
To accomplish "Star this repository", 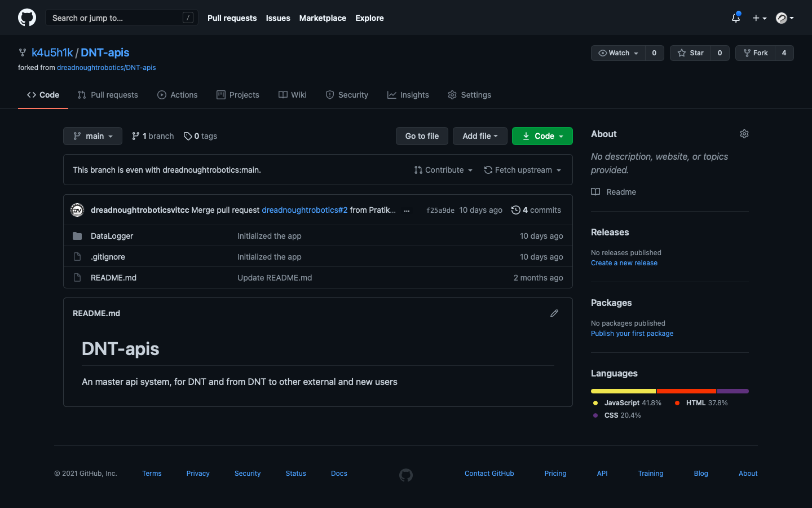I will click(x=691, y=53).
